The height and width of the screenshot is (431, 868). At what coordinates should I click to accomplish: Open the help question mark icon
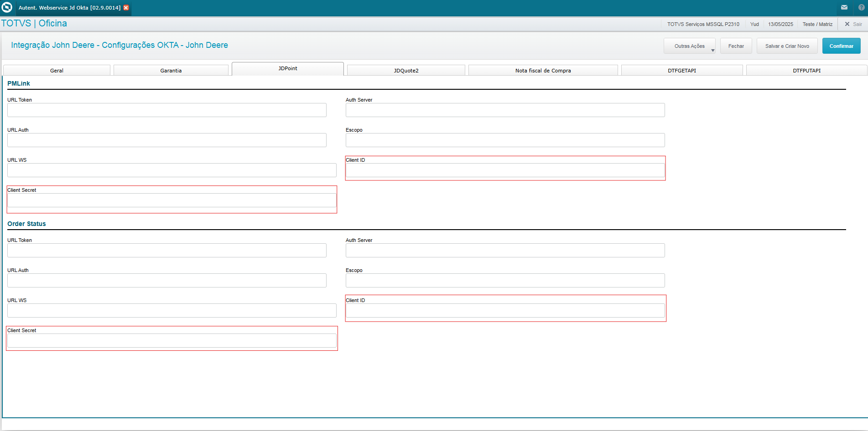(861, 7)
